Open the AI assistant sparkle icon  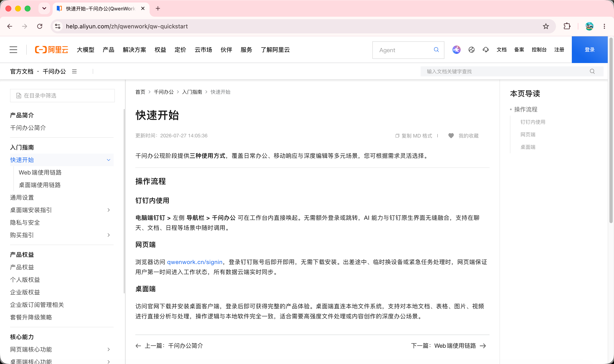[x=456, y=50]
